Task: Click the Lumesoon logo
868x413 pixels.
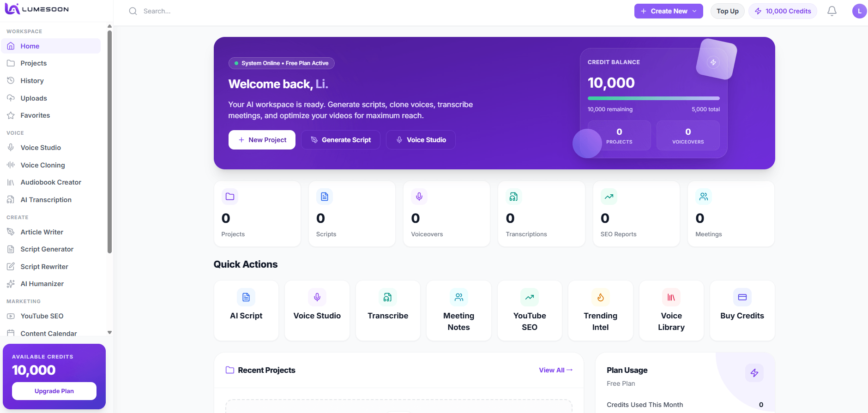Action: 36,9
